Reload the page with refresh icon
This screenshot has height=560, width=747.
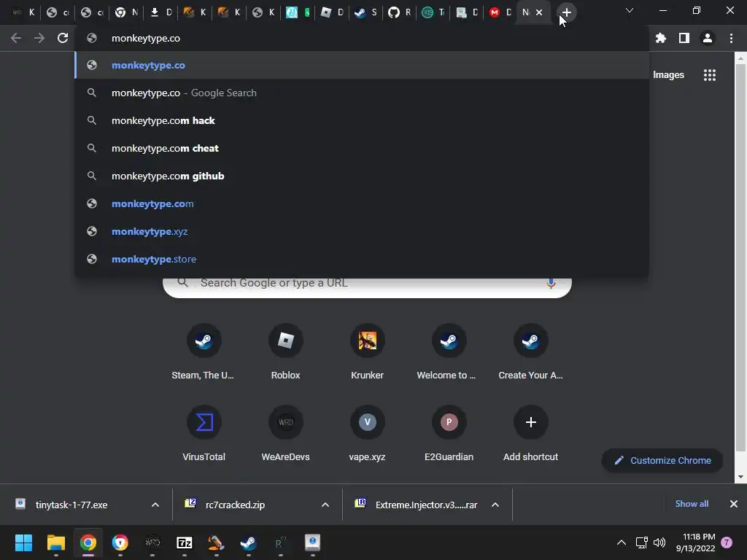tap(63, 38)
